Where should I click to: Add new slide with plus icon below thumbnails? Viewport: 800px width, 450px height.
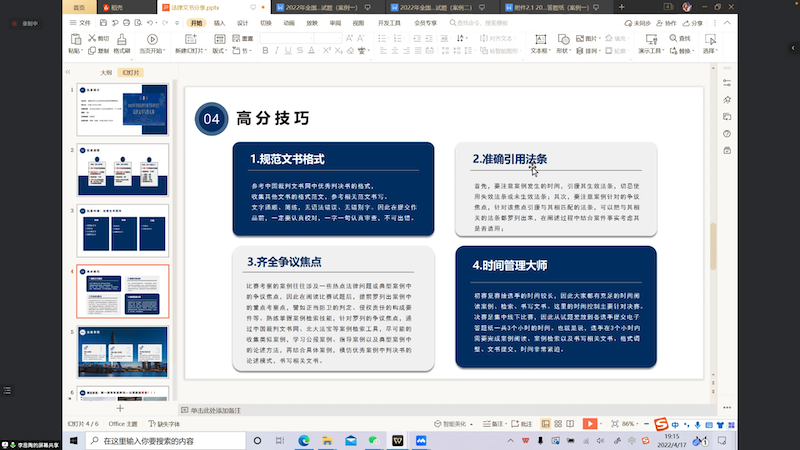(120, 410)
